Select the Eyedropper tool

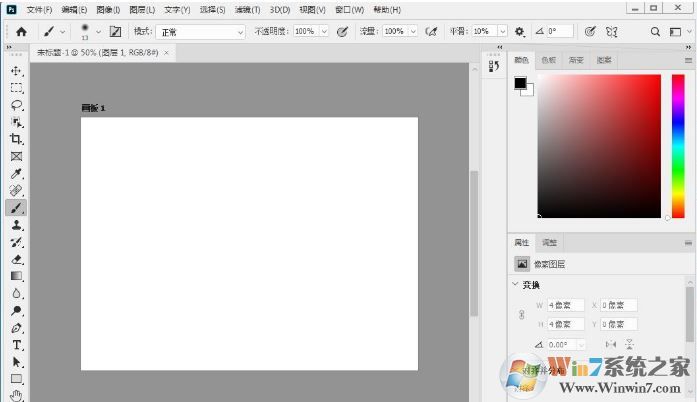coord(16,173)
